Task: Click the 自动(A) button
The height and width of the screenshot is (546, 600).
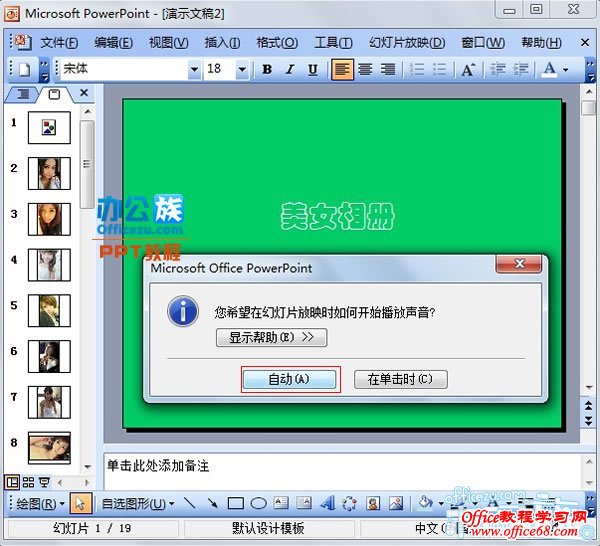Action: tap(290, 380)
